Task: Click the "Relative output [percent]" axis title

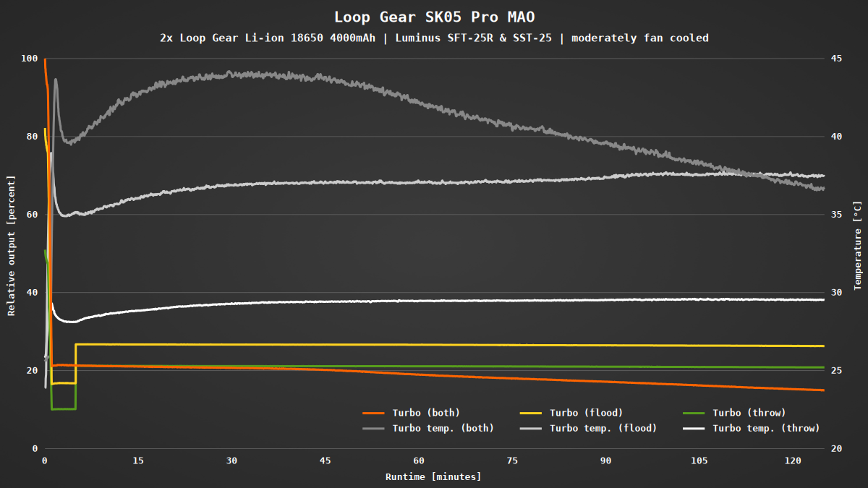Action: point(12,245)
